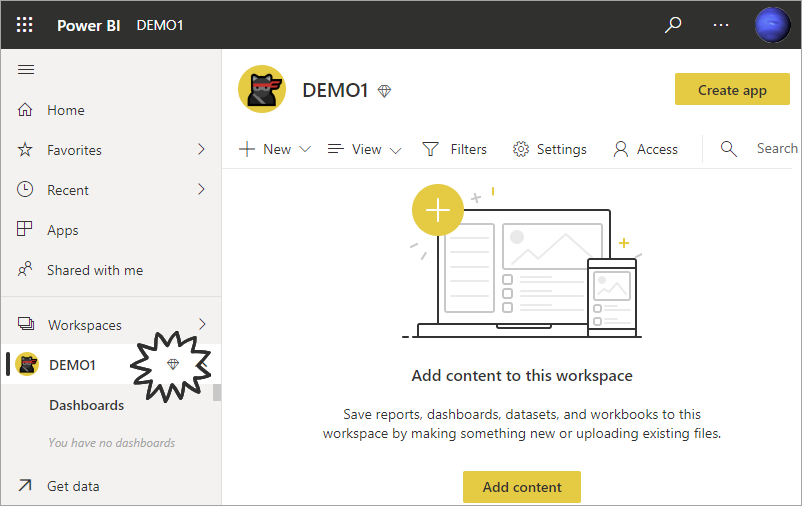
Task: Click "Add content to this workspace" heading
Action: point(522,376)
